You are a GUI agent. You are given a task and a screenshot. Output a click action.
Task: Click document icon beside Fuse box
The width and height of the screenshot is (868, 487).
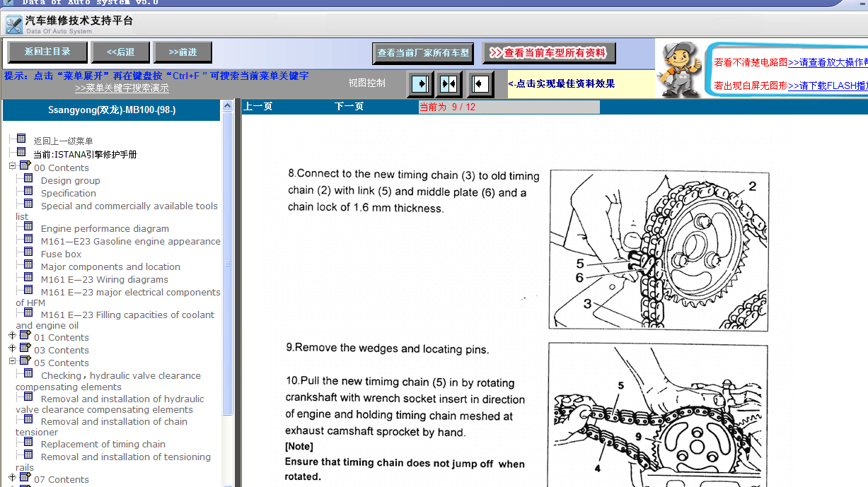[28, 252]
